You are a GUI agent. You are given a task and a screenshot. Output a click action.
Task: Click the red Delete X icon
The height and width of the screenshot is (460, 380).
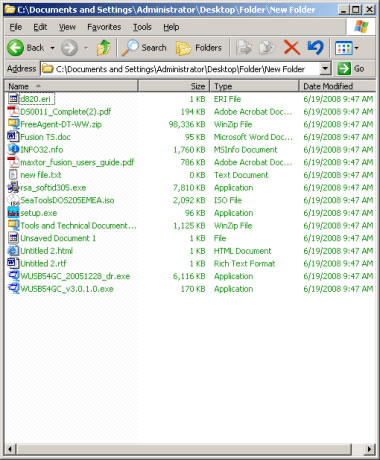tap(292, 48)
